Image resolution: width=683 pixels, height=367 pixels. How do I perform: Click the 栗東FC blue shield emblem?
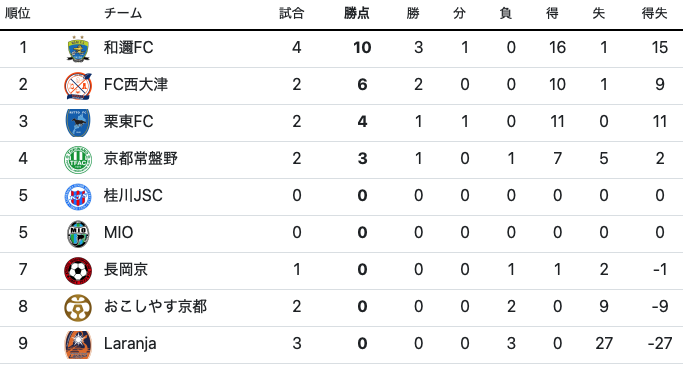(x=78, y=123)
